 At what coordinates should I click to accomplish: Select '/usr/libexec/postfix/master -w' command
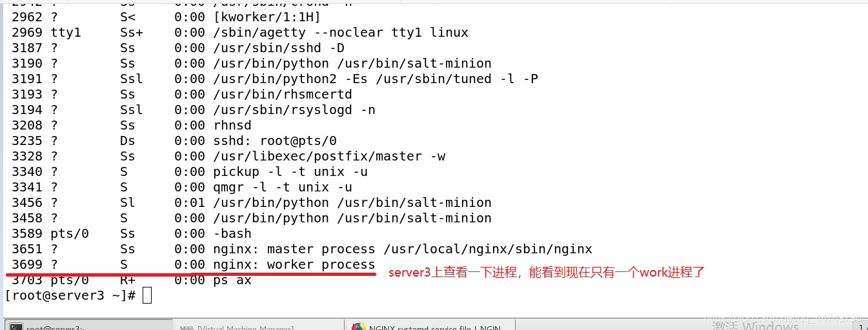(x=329, y=157)
